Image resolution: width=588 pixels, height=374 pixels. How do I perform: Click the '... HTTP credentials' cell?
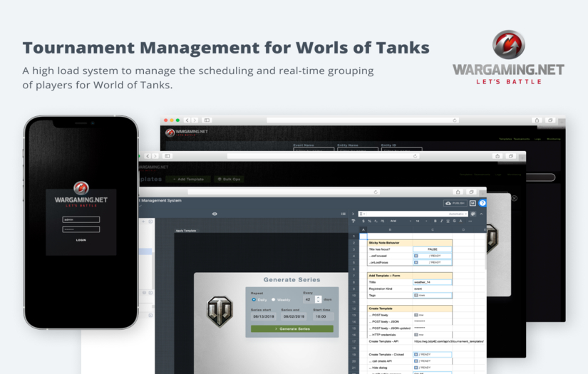[x=390, y=335]
